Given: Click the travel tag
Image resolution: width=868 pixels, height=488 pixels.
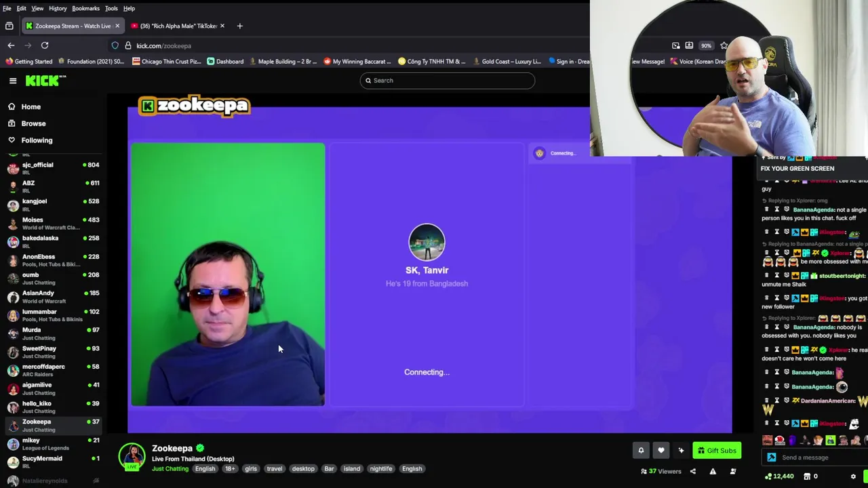Looking at the screenshot, I should [x=275, y=469].
